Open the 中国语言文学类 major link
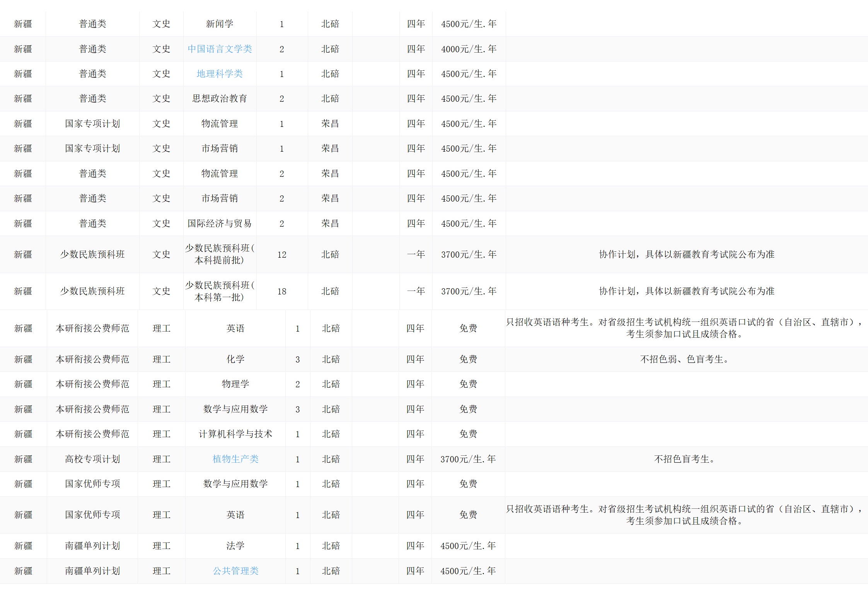Screen dimensions: 868x614 (x=220, y=49)
